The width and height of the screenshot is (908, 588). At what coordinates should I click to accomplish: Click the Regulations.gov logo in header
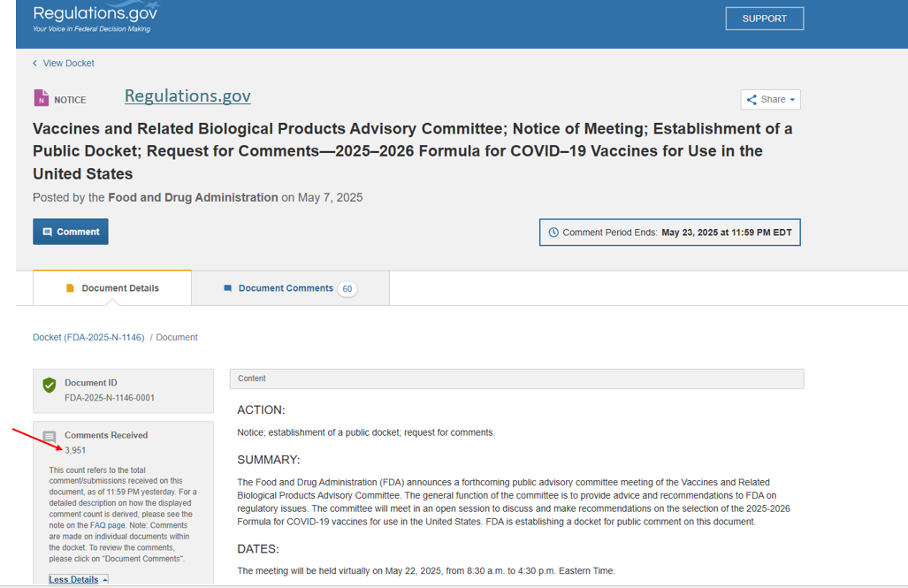click(x=95, y=18)
